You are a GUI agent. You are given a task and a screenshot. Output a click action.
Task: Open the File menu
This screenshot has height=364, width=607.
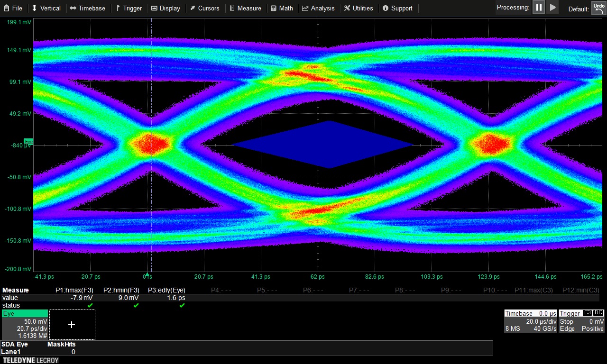pyautogui.click(x=13, y=8)
